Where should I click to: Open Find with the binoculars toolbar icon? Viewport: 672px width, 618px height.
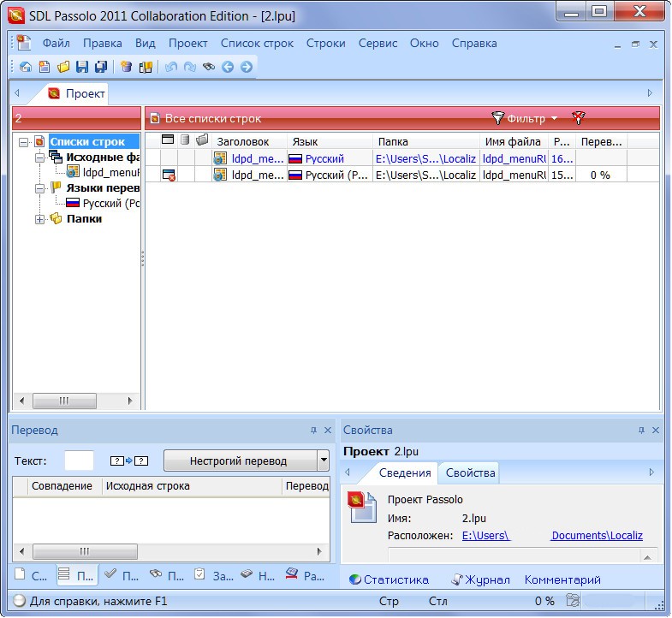[209, 67]
